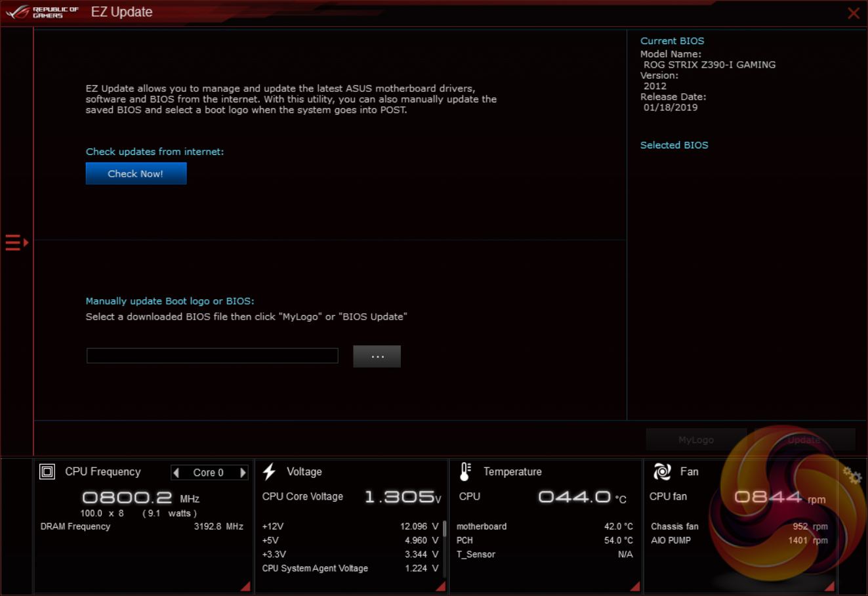Click the "( 9.1 watts )" power reading
Image resolution: width=868 pixels, height=596 pixels.
pyautogui.click(x=169, y=513)
